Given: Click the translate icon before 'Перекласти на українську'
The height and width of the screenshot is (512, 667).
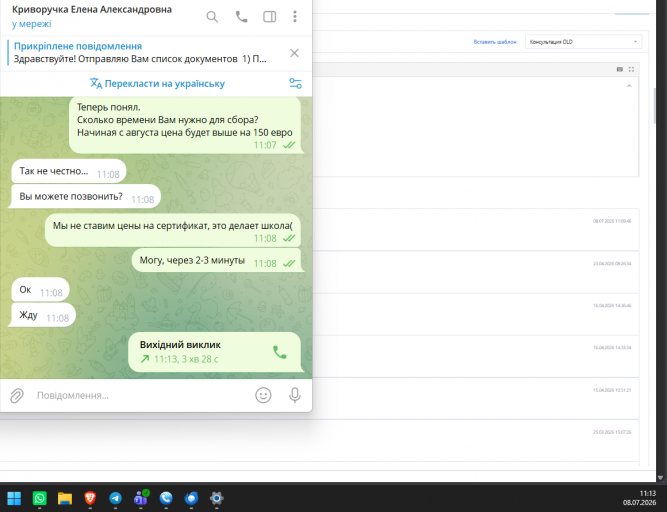Looking at the screenshot, I should [96, 83].
